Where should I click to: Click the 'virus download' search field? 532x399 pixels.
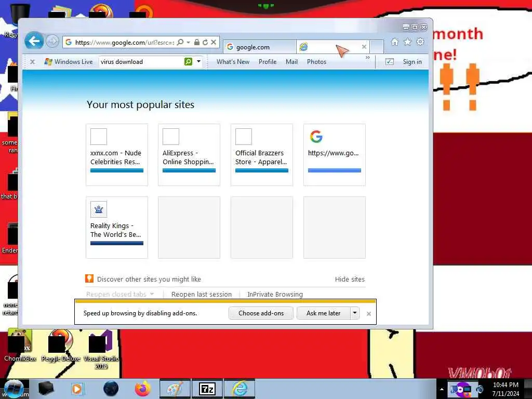click(x=141, y=62)
